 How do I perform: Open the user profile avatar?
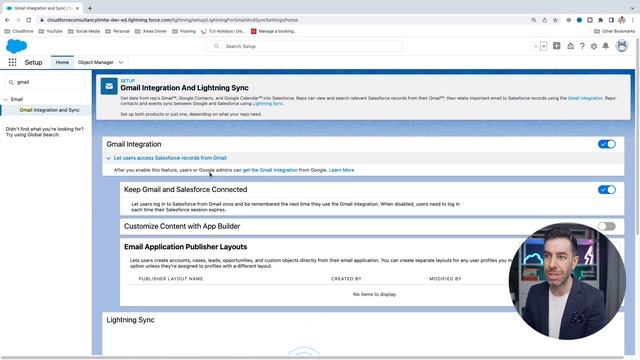tap(622, 46)
